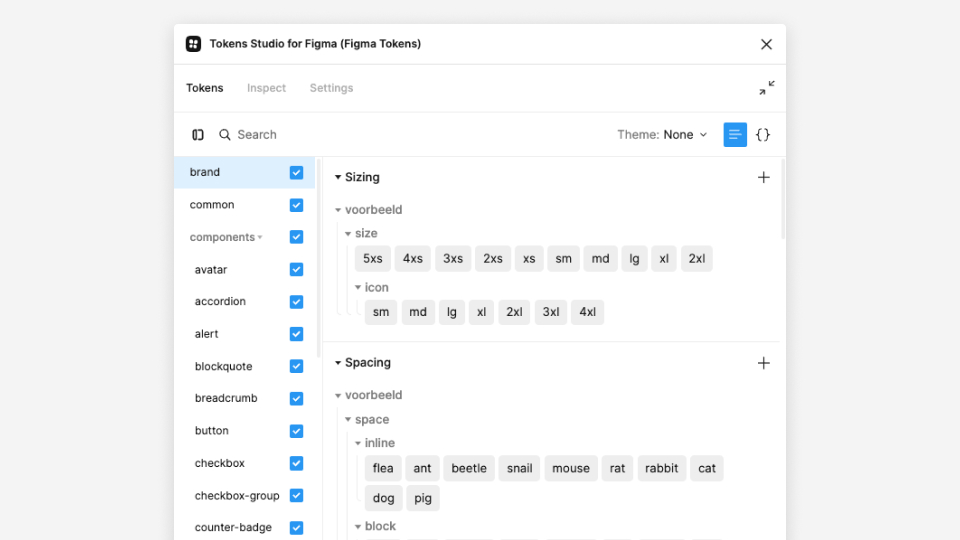Collapse plugin using the minimize arrows icon

pyautogui.click(x=767, y=88)
